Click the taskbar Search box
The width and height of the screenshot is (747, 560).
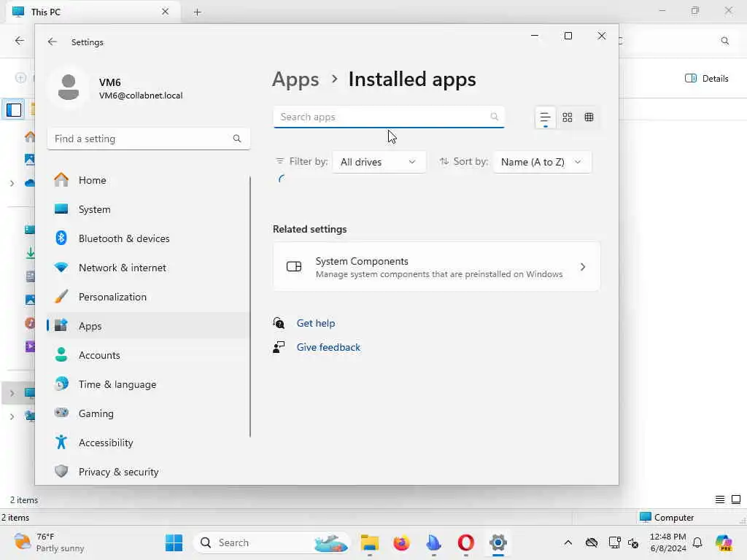tap(271, 542)
